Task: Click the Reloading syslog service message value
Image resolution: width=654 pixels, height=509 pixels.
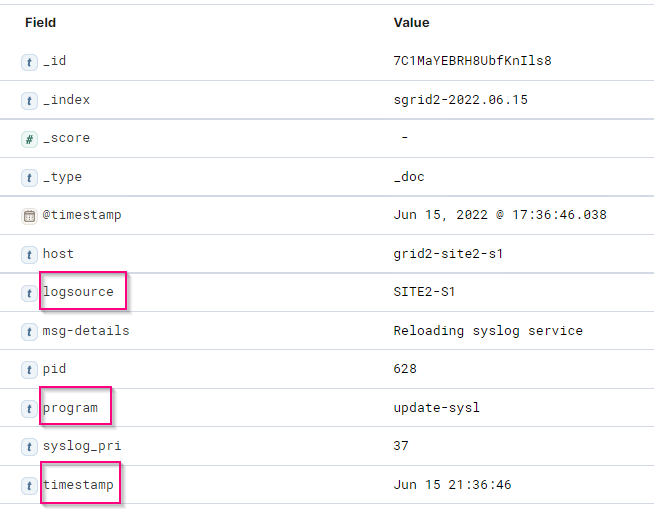Action: 488,331
